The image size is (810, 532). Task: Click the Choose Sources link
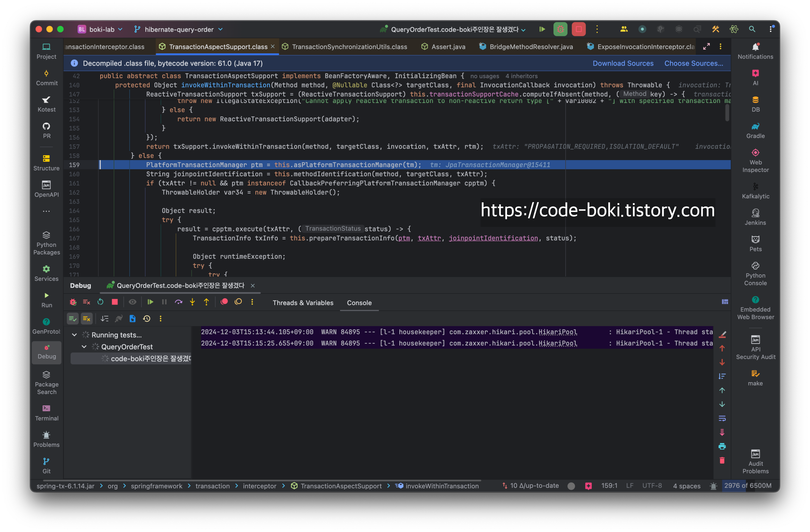click(x=693, y=63)
